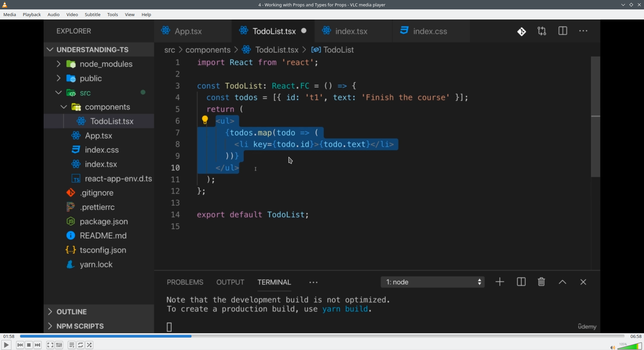Click the components breadcrumb
This screenshot has width=644, height=350.
pos(208,50)
